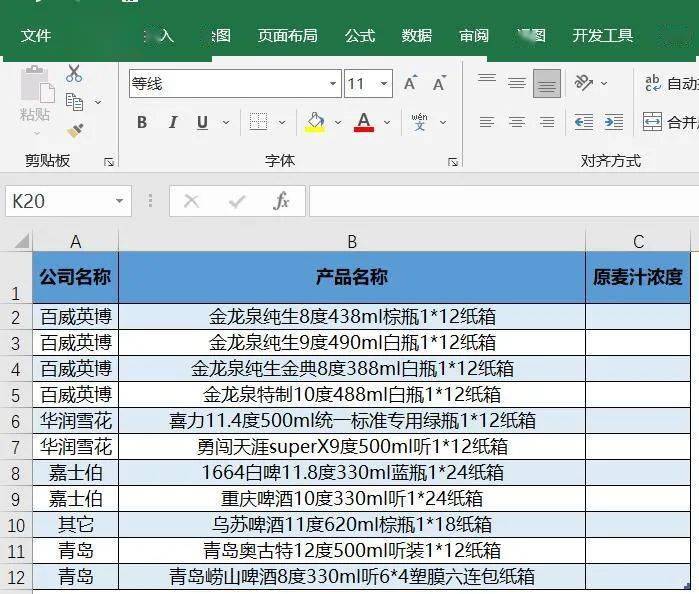
Task: Open clipboard group dialog launcher
Action: point(109,162)
